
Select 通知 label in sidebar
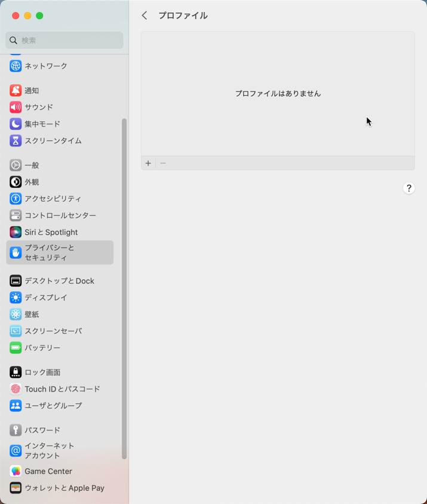32,91
